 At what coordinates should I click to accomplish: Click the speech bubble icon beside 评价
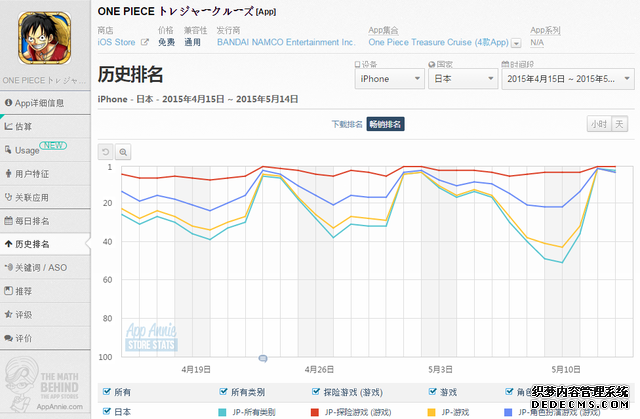tap(8, 338)
